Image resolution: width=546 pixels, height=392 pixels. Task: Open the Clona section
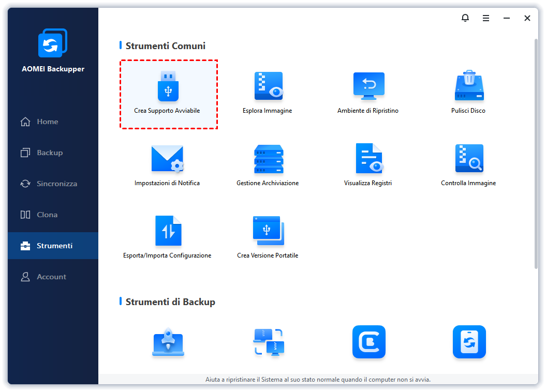click(53, 215)
